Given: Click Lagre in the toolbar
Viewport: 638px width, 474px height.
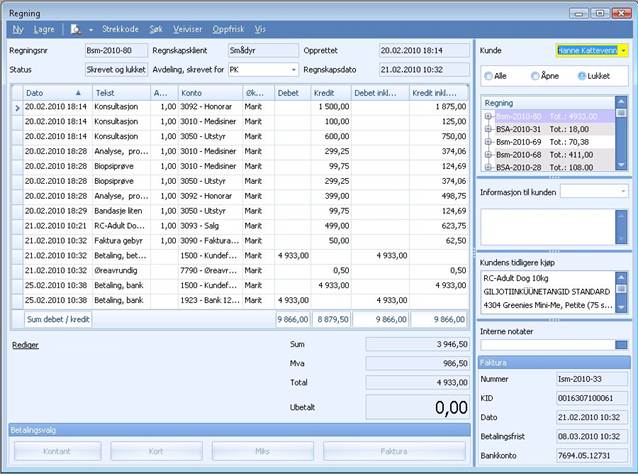Looking at the screenshot, I should 44,29.
